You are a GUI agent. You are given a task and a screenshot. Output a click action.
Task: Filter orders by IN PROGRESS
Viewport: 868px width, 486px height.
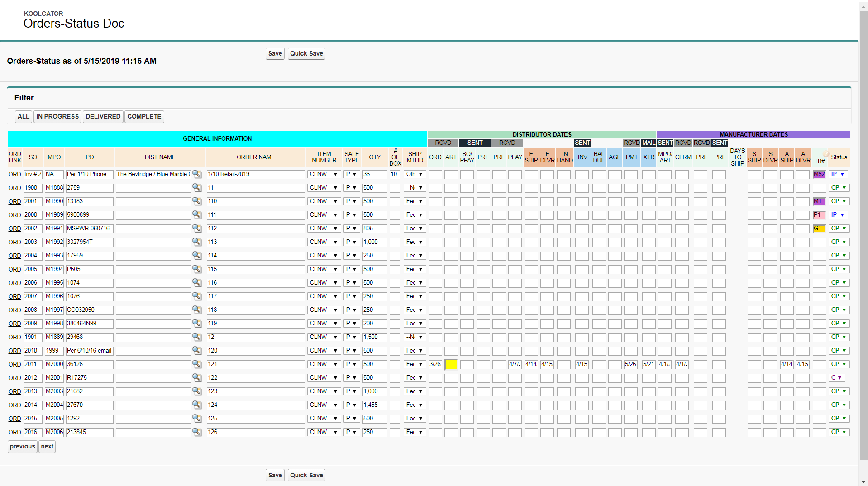point(57,116)
